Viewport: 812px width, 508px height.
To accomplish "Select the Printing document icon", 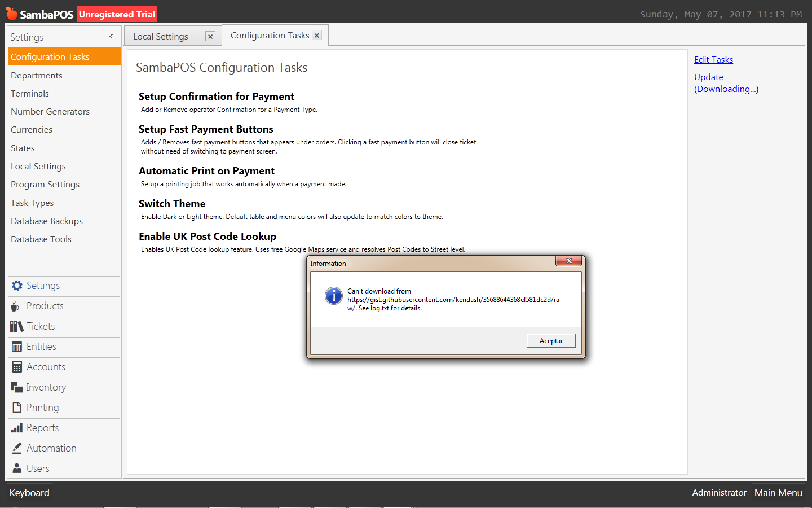I will click(x=17, y=408).
